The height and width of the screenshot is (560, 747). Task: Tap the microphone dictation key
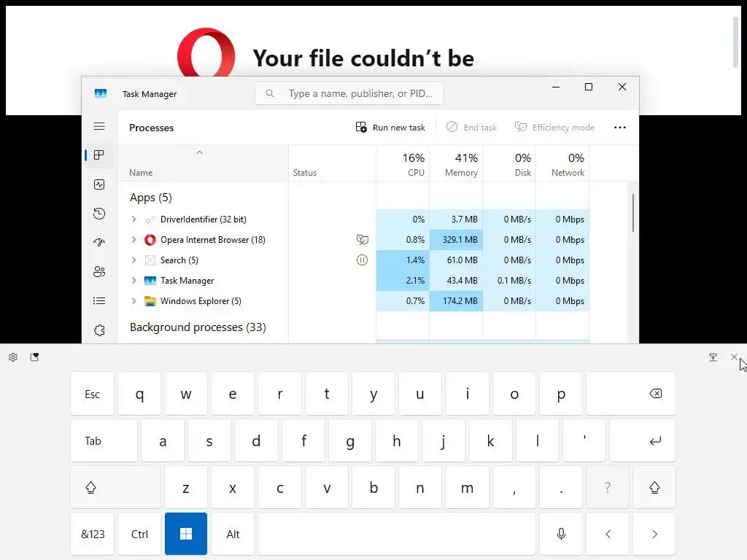(561, 534)
